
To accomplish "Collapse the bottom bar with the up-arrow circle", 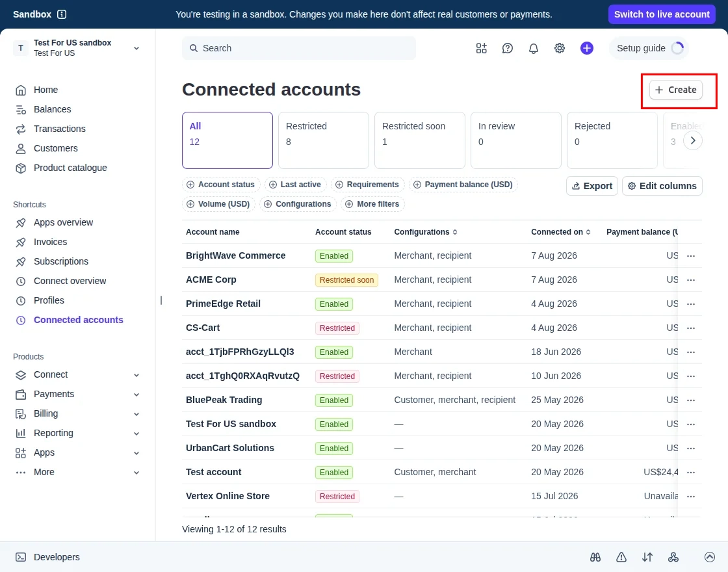I will (709, 557).
